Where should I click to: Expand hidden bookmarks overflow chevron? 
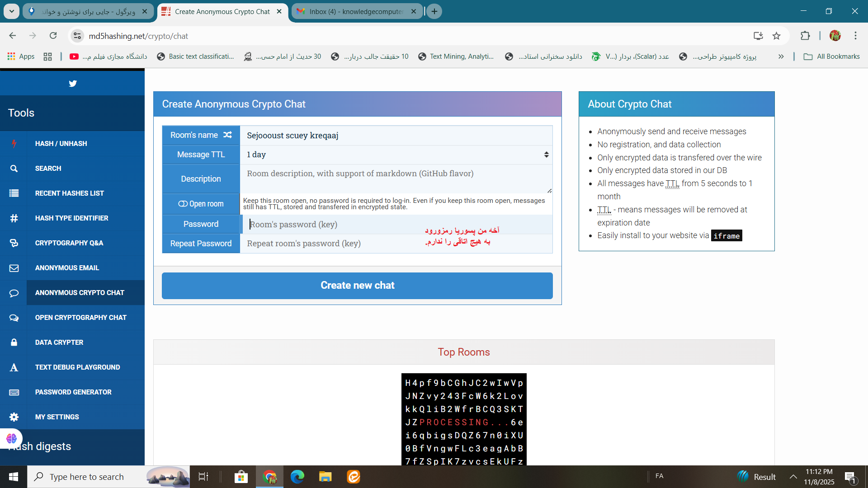click(781, 56)
